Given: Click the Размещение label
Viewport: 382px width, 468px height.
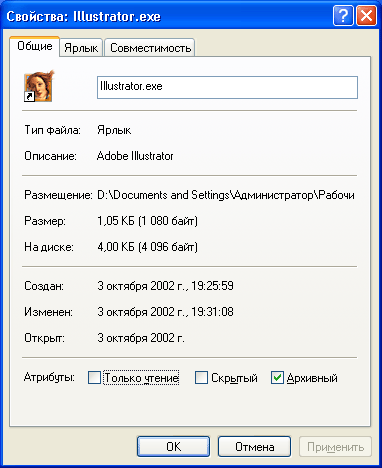Looking at the screenshot, I should coord(58,195).
